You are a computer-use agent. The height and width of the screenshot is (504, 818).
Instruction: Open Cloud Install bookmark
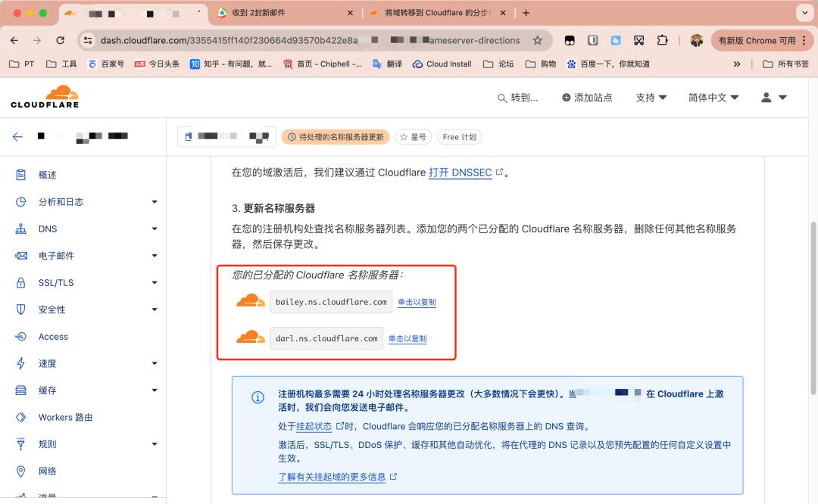(442, 64)
